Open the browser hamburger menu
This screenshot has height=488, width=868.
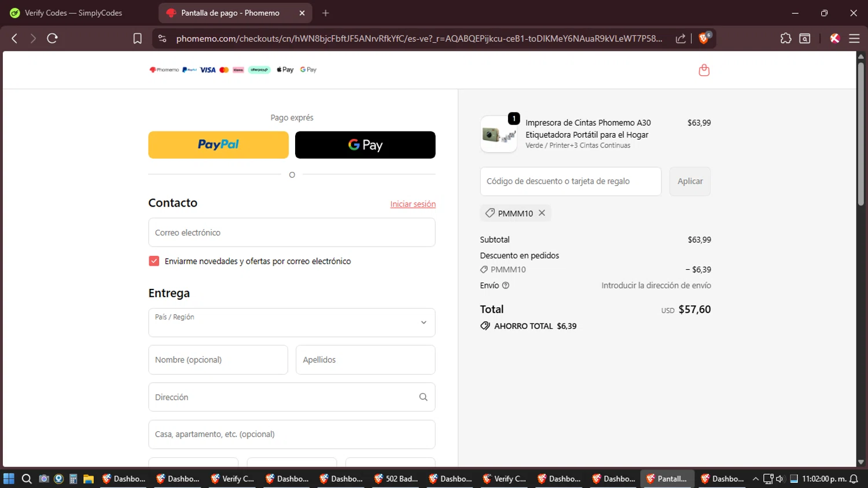854,38
